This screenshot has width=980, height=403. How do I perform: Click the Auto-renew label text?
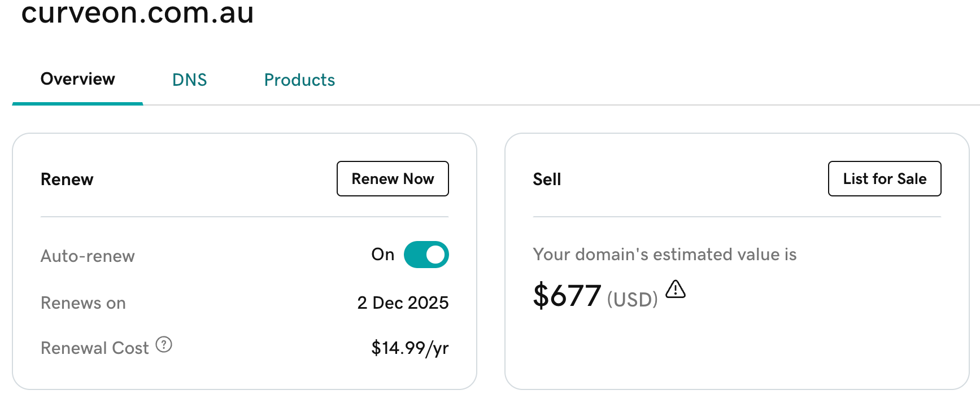pos(88,256)
